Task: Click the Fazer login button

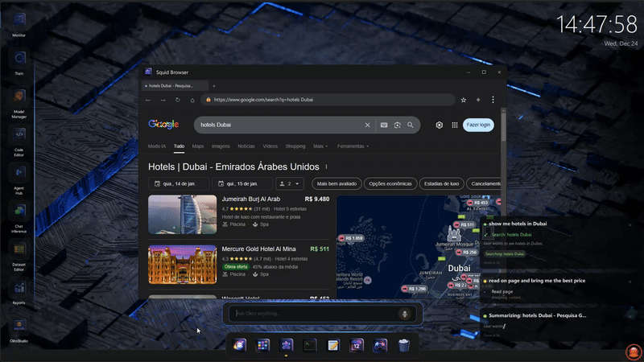Action: 478,125
